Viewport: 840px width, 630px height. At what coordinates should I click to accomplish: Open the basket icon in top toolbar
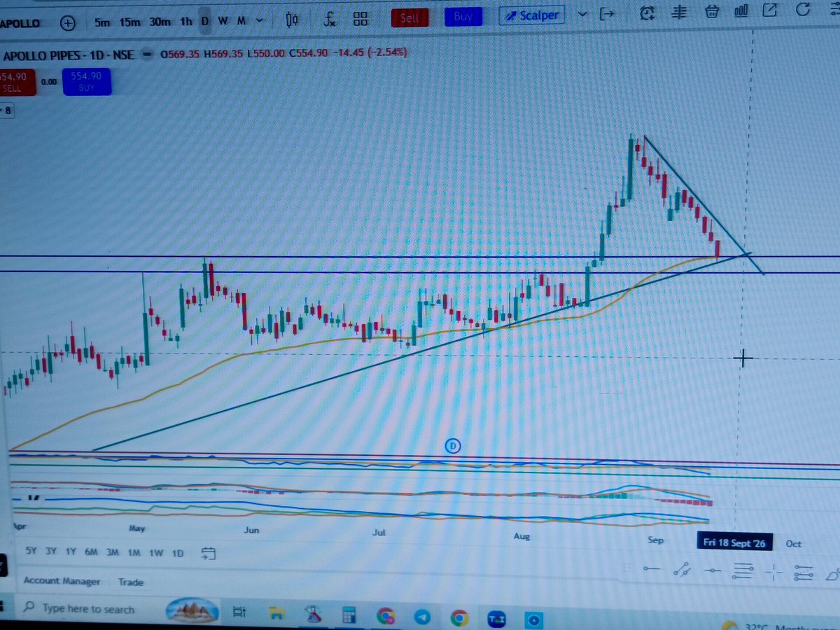711,10
